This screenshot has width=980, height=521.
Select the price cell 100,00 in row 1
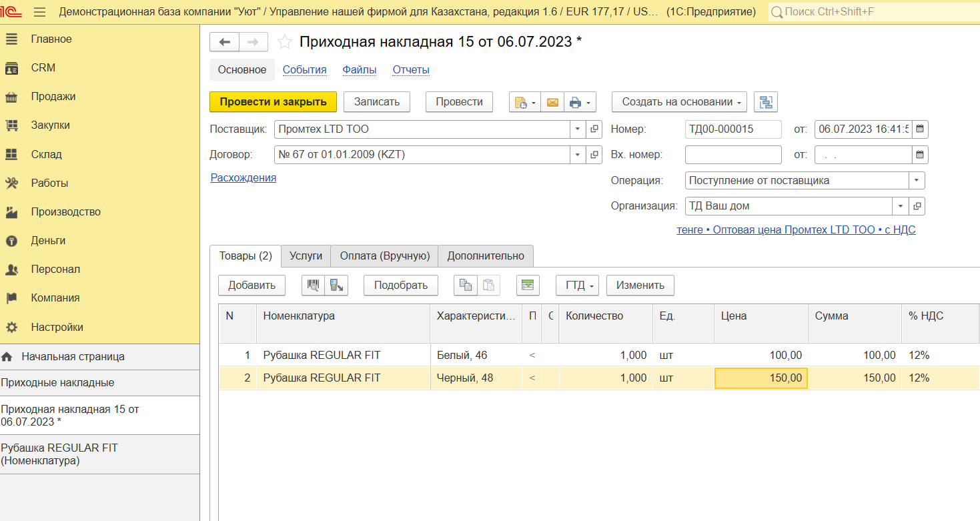coord(761,356)
